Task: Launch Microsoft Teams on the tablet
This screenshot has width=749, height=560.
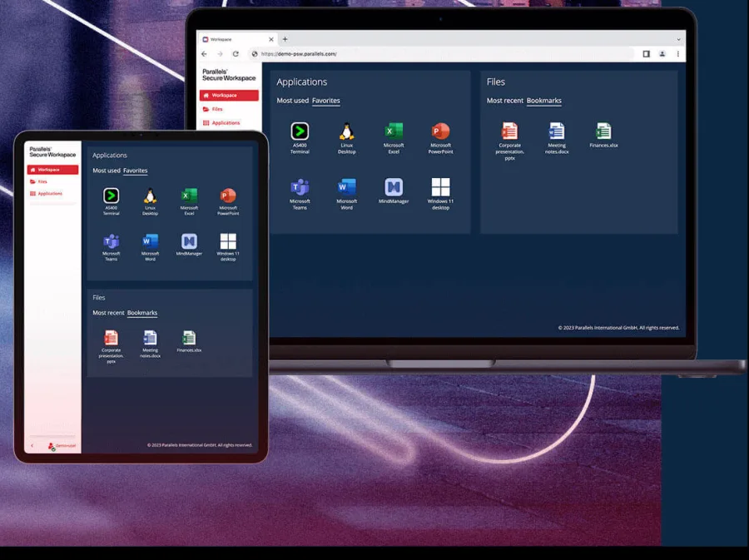Action: pyautogui.click(x=112, y=247)
